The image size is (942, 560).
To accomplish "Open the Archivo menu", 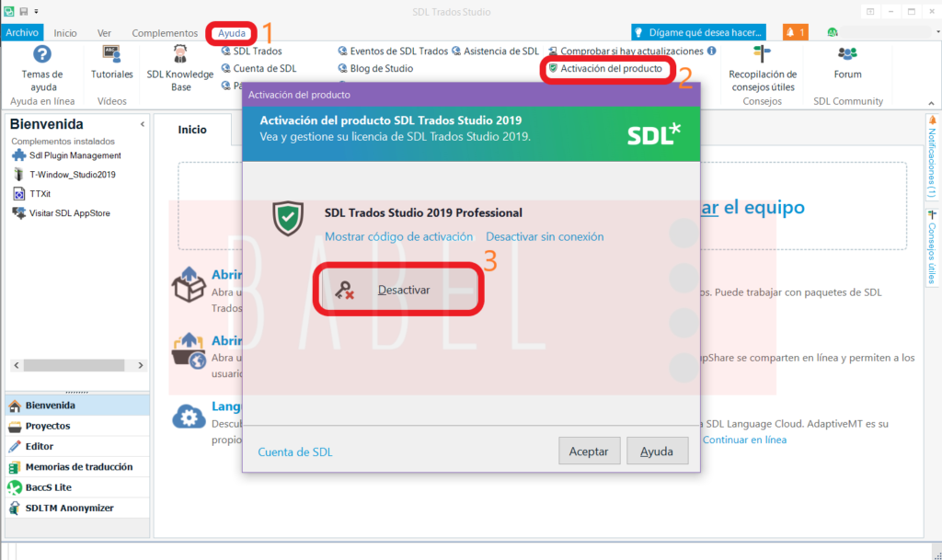I will click(x=22, y=32).
